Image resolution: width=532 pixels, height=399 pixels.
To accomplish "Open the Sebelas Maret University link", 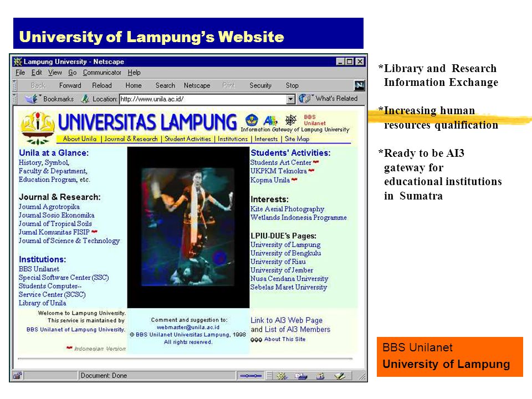I will click(x=288, y=287).
